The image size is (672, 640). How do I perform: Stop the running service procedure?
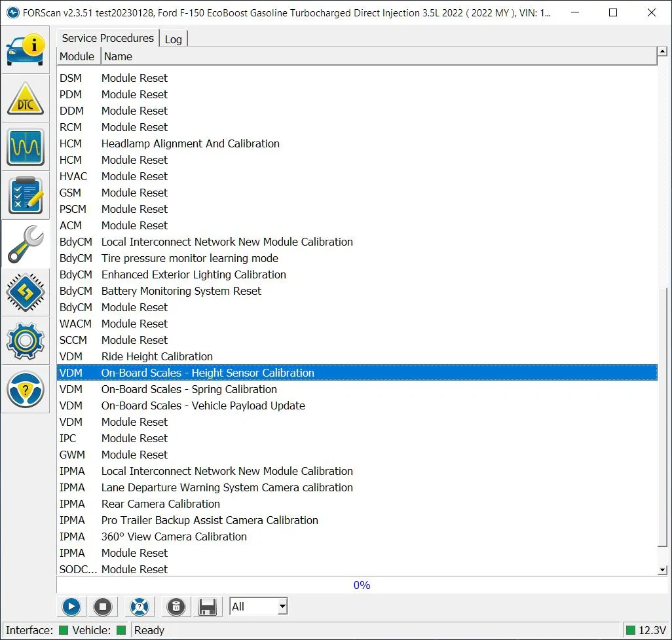tap(103, 607)
